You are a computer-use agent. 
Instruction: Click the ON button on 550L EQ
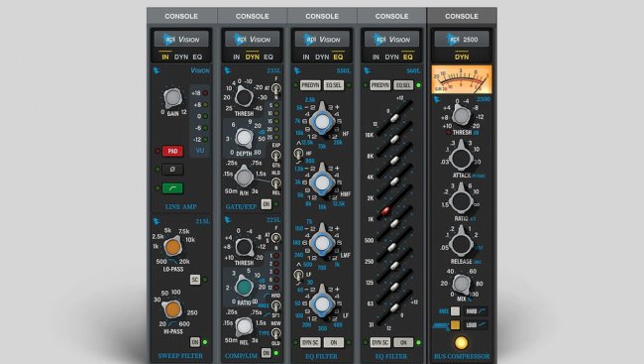(x=334, y=342)
